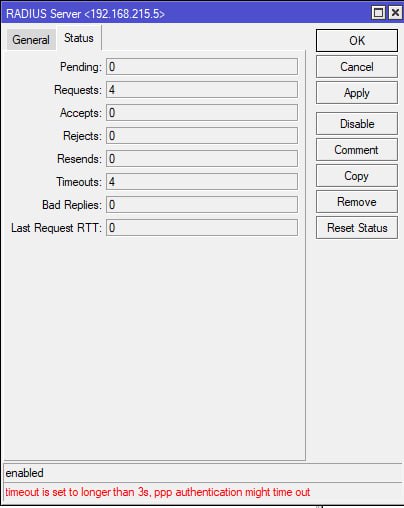Copy this RADIUS server entry
Screen dimensions: 404x508
(357, 176)
